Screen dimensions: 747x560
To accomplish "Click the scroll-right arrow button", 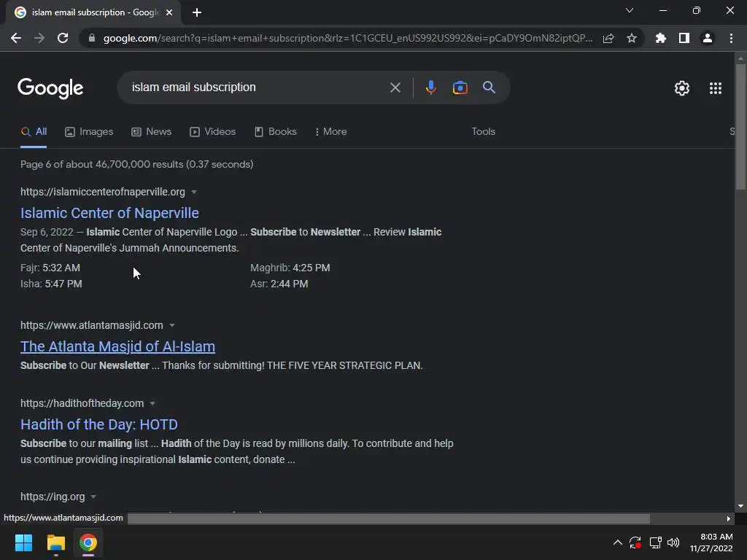I will pyautogui.click(x=729, y=518).
